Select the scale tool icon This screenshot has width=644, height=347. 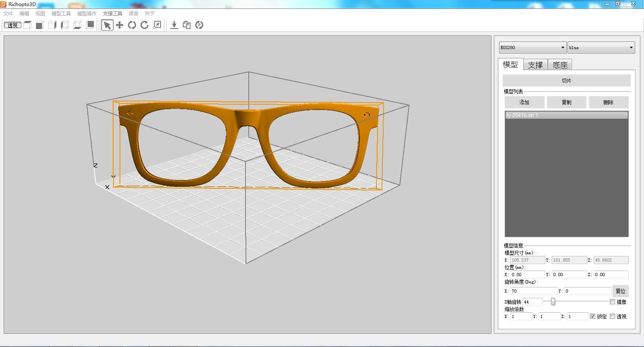(x=157, y=25)
